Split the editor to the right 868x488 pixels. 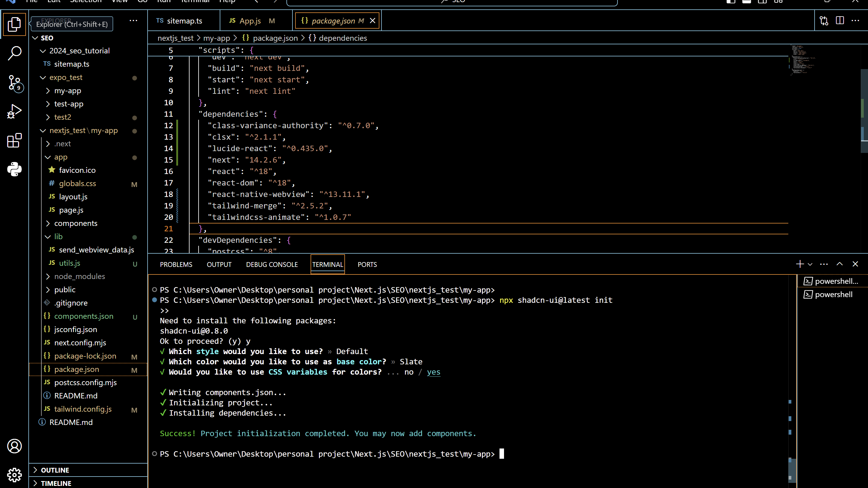pos(840,21)
